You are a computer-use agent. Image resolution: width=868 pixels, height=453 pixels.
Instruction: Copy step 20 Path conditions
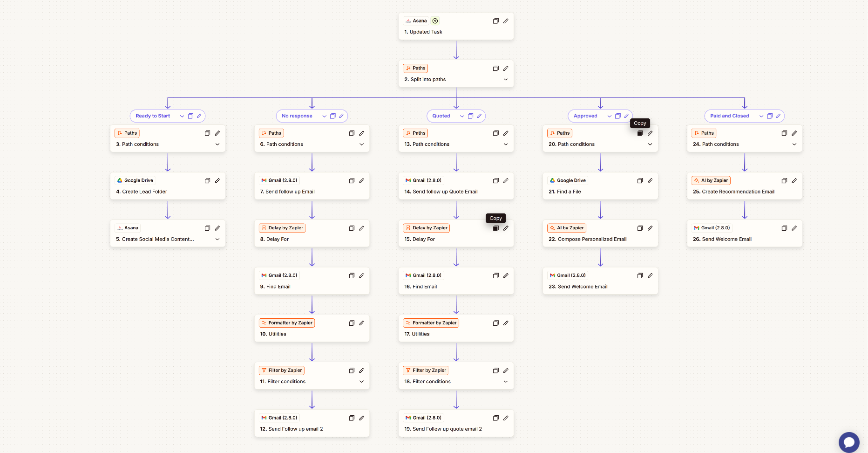640,133
